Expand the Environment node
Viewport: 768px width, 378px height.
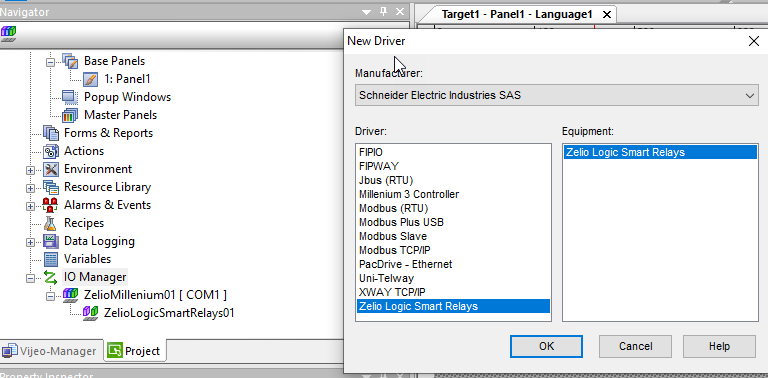point(30,170)
